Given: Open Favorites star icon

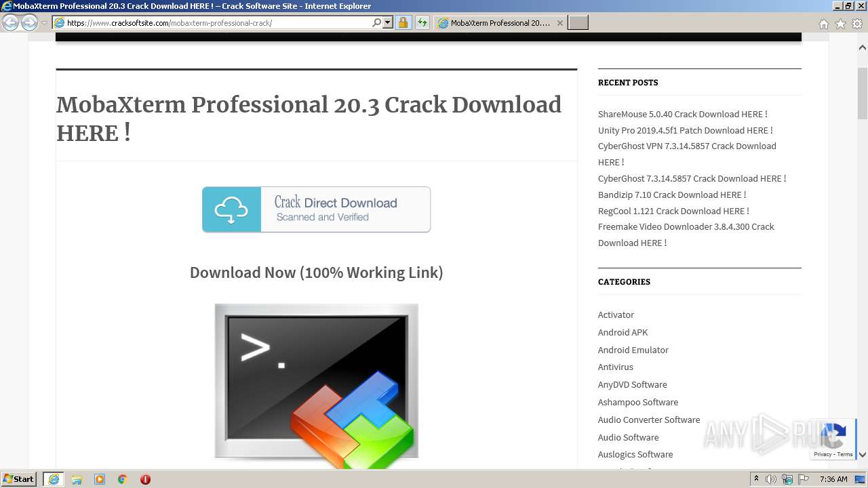Looking at the screenshot, I should coord(840,24).
